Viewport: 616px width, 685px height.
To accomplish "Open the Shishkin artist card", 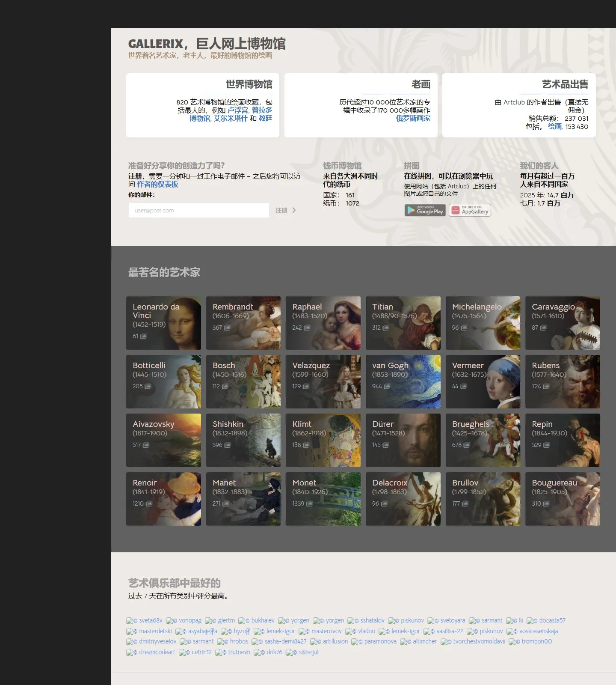I will click(243, 440).
